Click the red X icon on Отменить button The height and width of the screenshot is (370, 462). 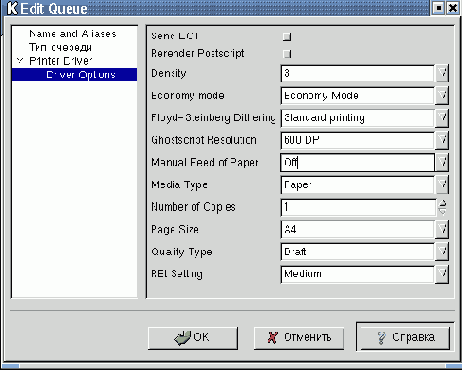tap(273, 338)
